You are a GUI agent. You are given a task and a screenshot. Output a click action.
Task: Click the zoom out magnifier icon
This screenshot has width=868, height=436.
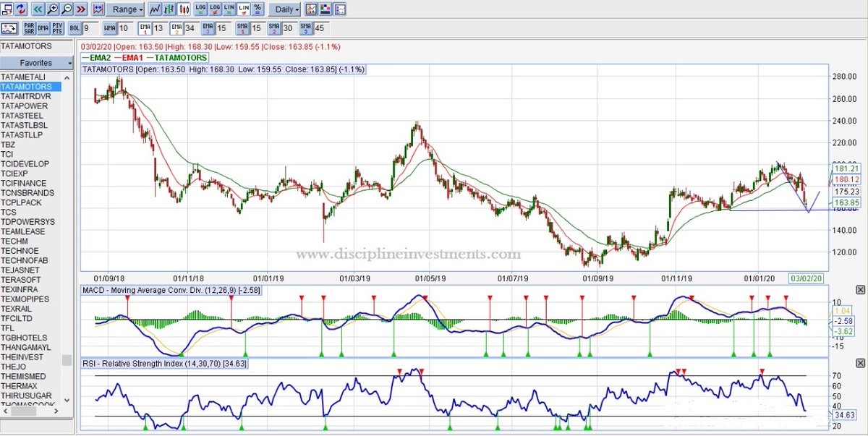pyautogui.click(x=67, y=9)
